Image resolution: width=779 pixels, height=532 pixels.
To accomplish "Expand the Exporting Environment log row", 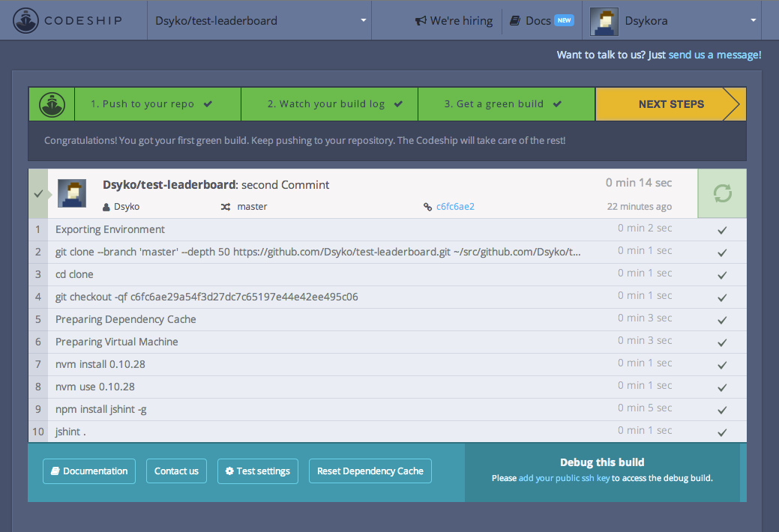I will (x=388, y=229).
